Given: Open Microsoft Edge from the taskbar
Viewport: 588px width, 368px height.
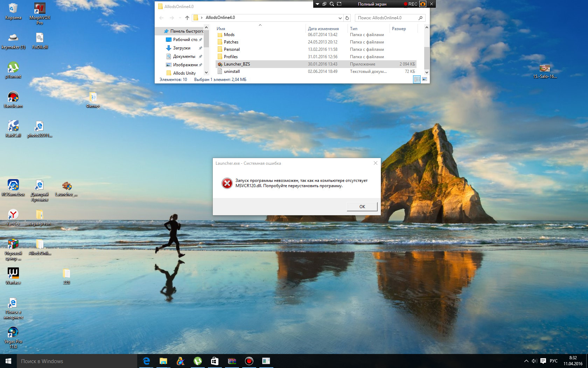Looking at the screenshot, I should (146, 361).
